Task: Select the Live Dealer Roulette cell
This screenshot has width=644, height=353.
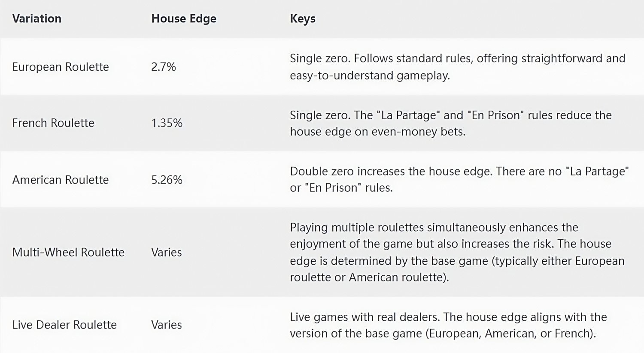Action: 64,325
